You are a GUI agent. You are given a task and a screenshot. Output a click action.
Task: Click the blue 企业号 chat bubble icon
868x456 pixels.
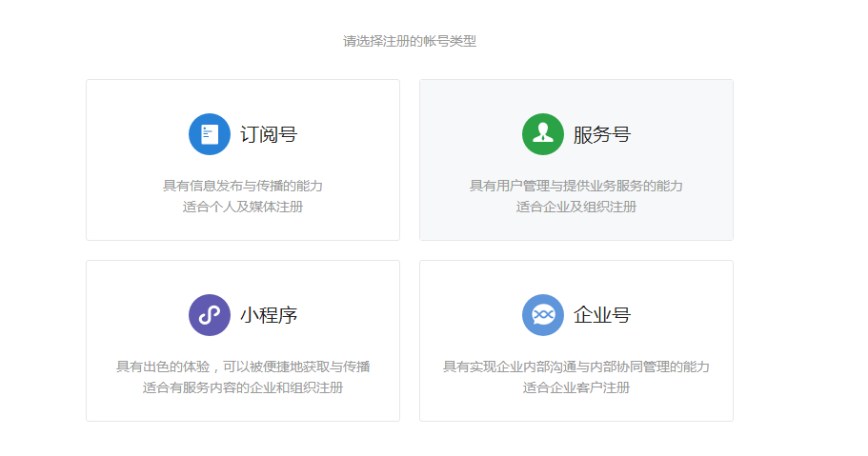[x=542, y=315]
